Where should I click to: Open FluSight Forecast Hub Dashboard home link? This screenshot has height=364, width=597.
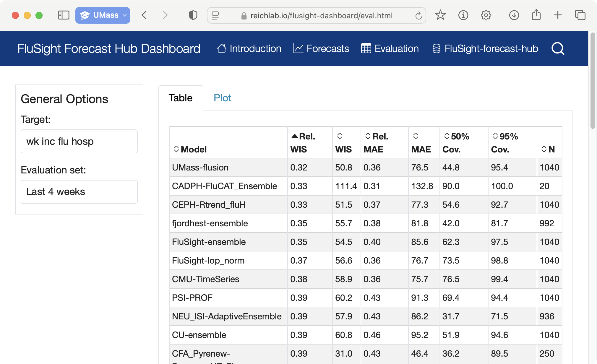tap(109, 48)
